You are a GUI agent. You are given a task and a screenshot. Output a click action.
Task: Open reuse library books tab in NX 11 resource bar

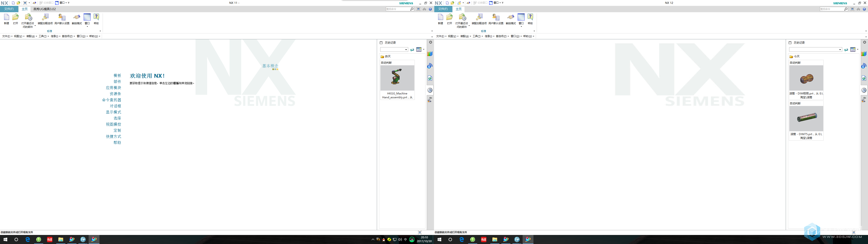pos(430,54)
